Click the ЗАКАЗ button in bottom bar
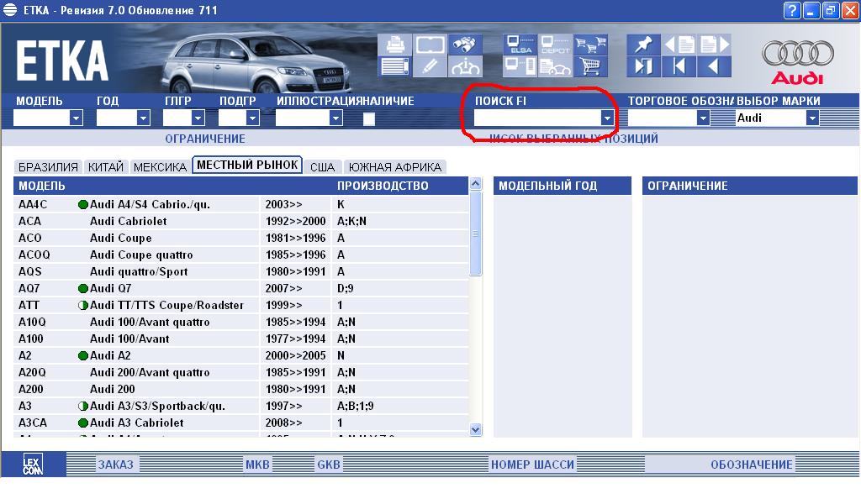861x504 pixels. point(115,465)
